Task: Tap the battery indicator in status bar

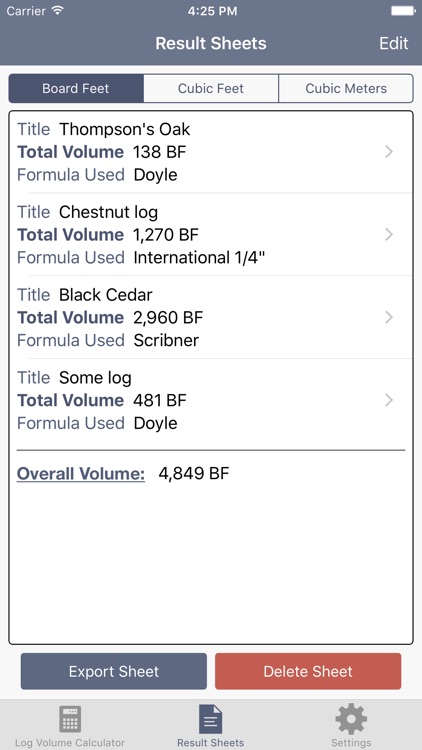Action: click(403, 11)
